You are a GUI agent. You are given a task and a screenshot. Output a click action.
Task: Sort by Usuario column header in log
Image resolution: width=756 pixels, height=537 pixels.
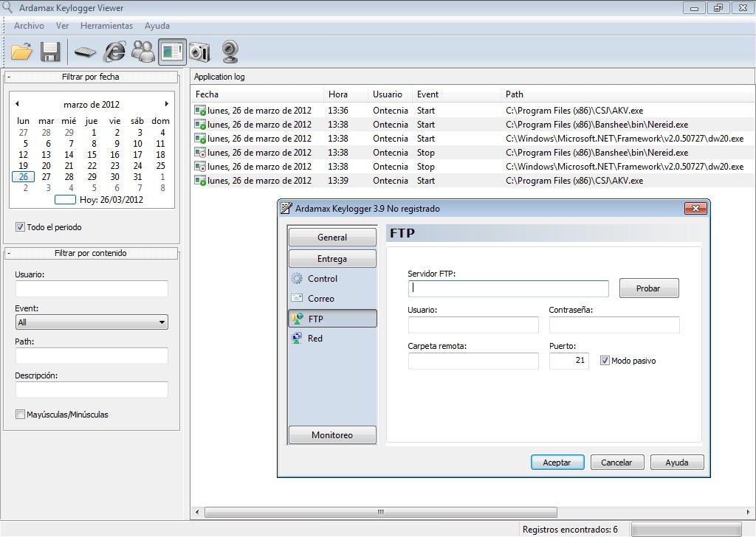tap(391, 94)
